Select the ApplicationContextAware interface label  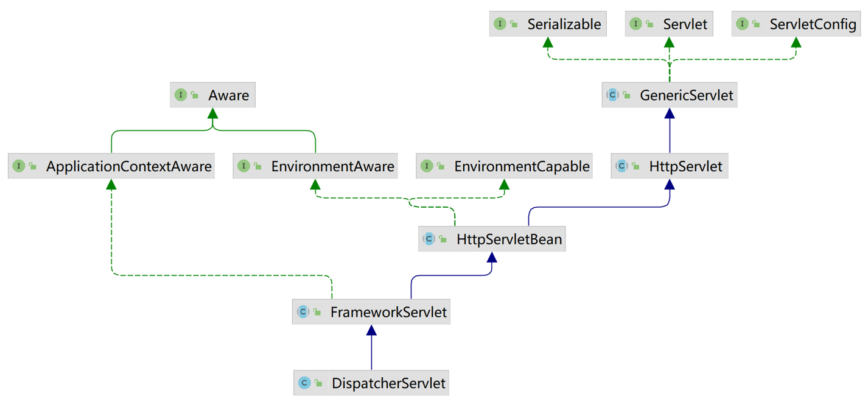click(129, 166)
